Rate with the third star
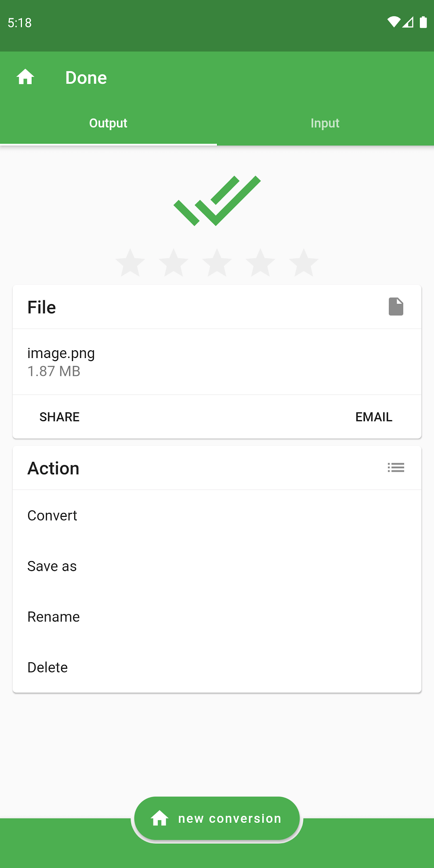 [x=217, y=263]
